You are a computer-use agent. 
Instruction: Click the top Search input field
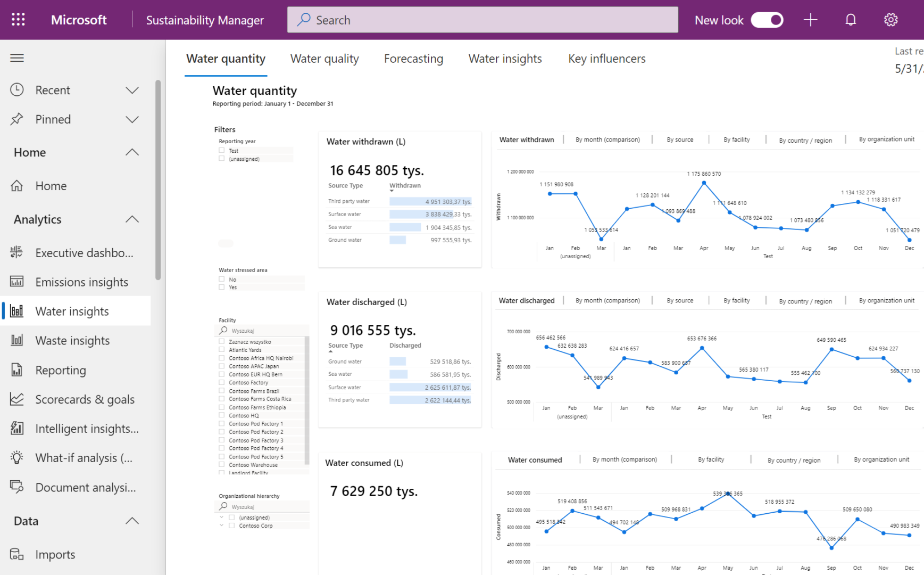click(482, 20)
